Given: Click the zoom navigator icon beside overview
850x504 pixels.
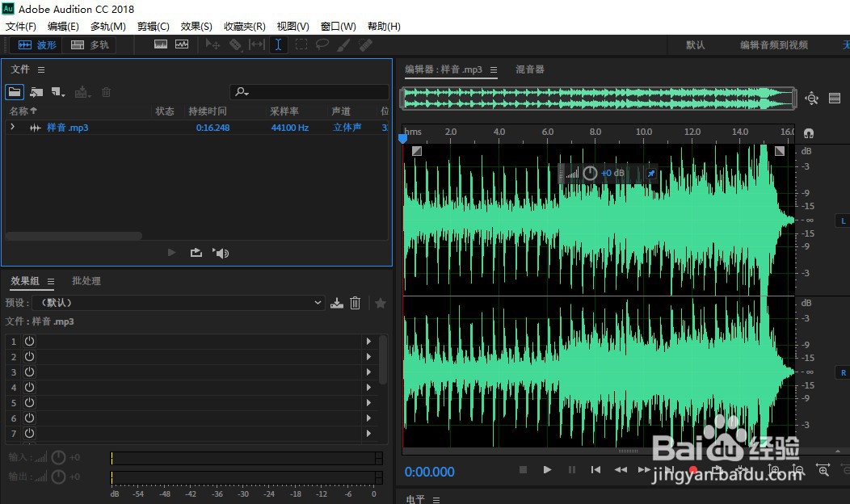Looking at the screenshot, I should click(811, 98).
